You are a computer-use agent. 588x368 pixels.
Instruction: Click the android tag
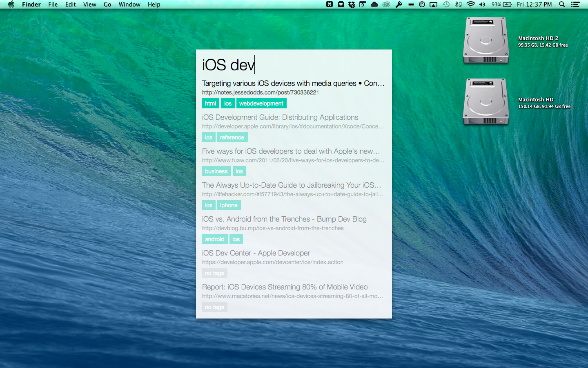(x=215, y=239)
